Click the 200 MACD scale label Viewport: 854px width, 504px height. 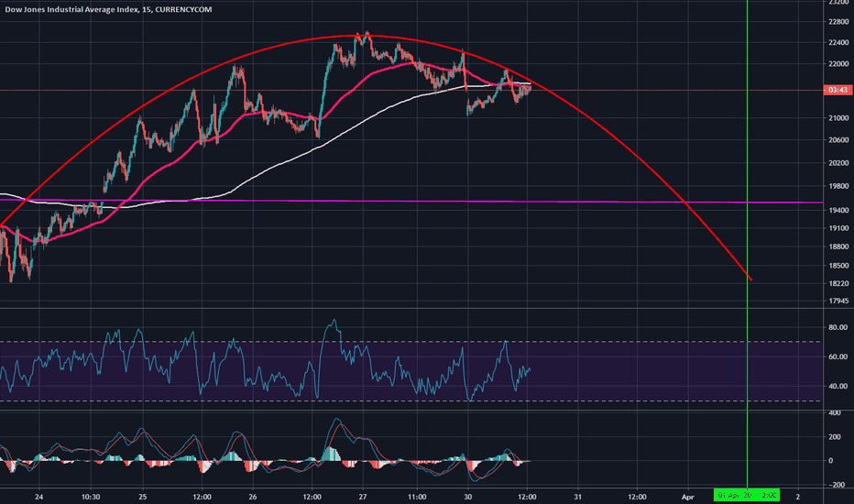click(x=835, y=437)
